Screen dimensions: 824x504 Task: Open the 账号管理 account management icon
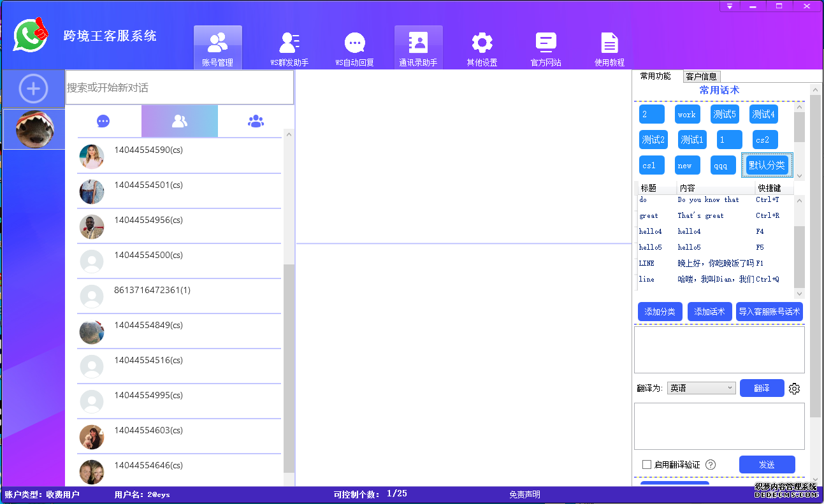(218, 43)
